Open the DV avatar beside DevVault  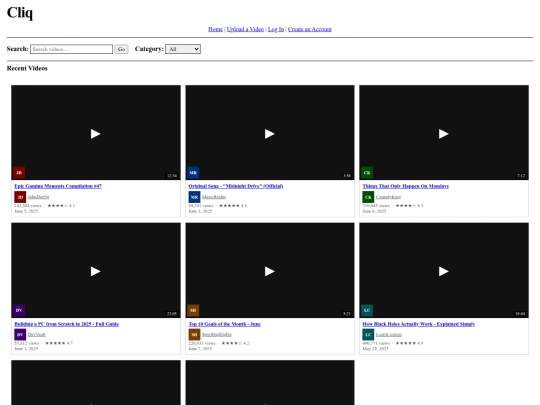(20, 334)
